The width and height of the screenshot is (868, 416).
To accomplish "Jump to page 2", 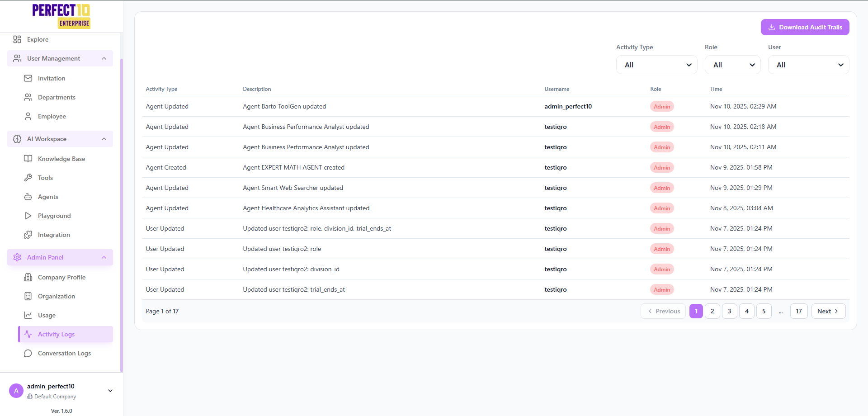I will coord(712,311).
